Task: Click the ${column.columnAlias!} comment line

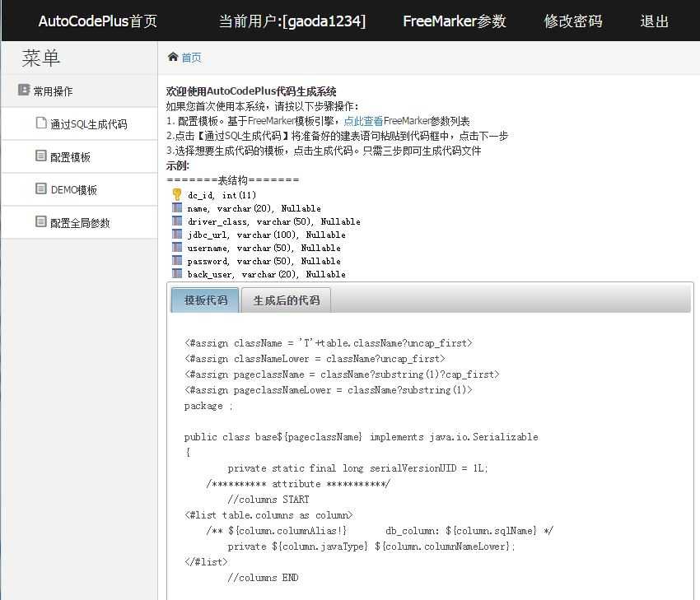Action: coord(380,530)
